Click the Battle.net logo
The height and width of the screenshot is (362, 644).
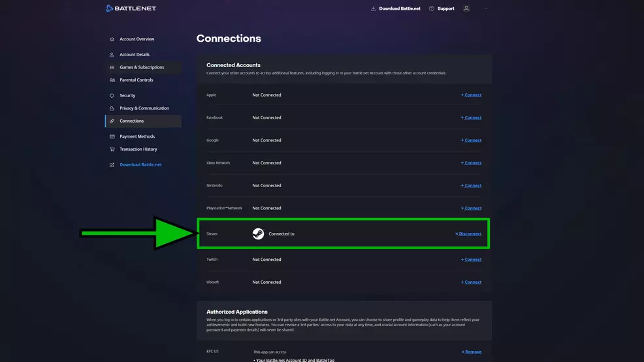[x=131, y=8]
